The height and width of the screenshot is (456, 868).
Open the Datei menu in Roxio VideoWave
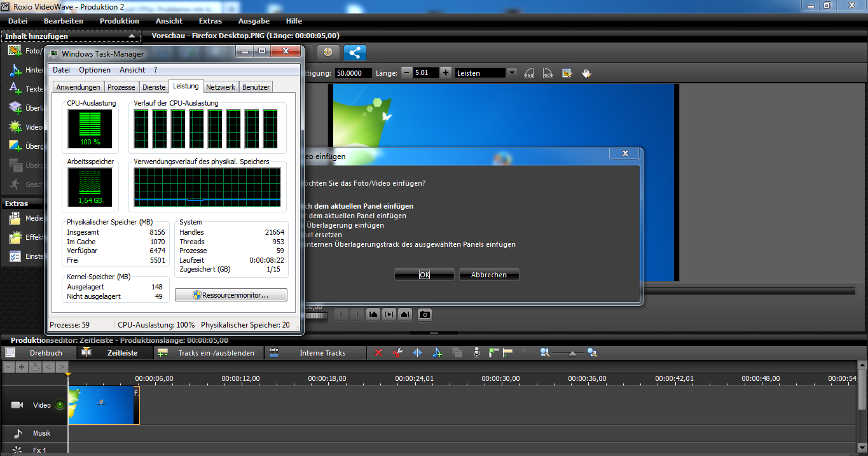coord(18,21)
